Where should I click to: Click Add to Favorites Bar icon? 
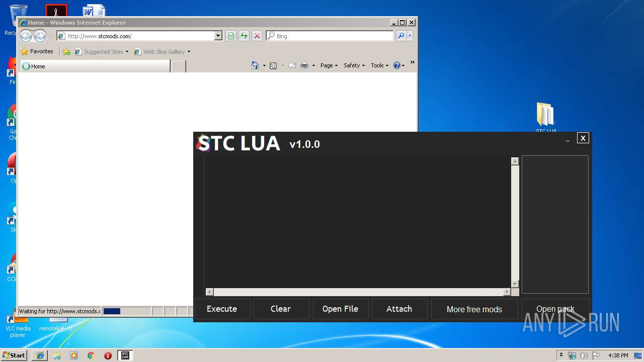click(66, 51)
